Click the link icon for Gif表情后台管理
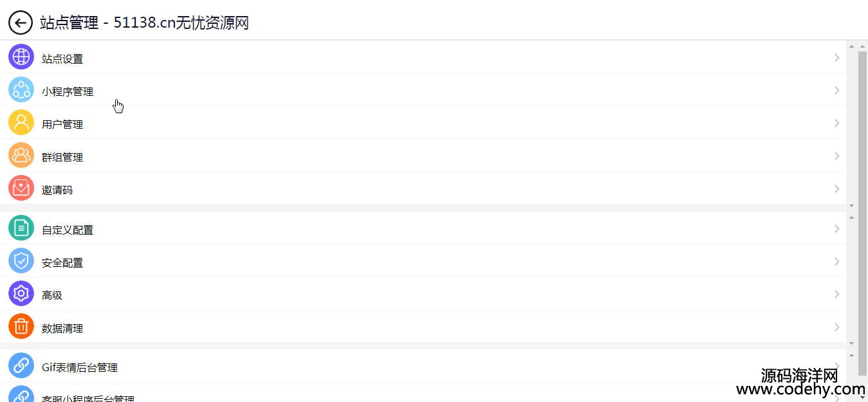 click(21, 365)
